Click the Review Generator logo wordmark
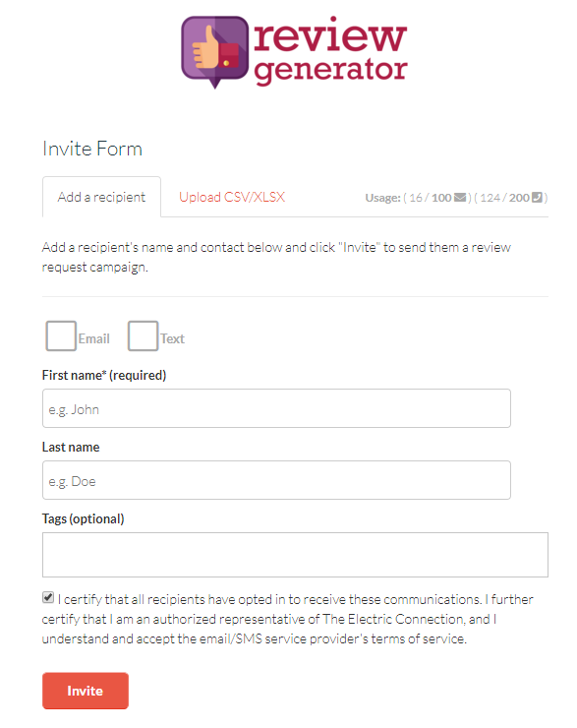Image resolution: width=577 pixels, height=728 pixels. (x=330, y=51)
